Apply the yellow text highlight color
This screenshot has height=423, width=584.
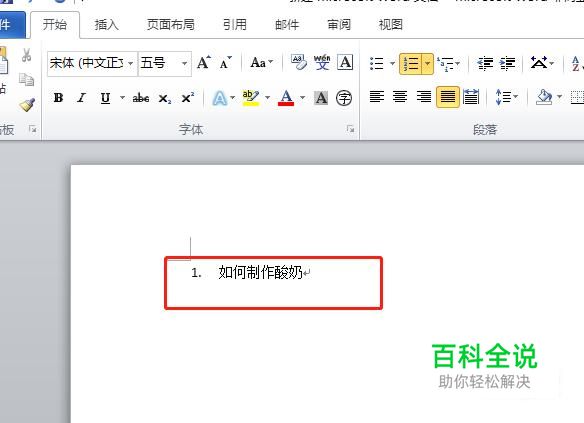[x=251, y=98]
